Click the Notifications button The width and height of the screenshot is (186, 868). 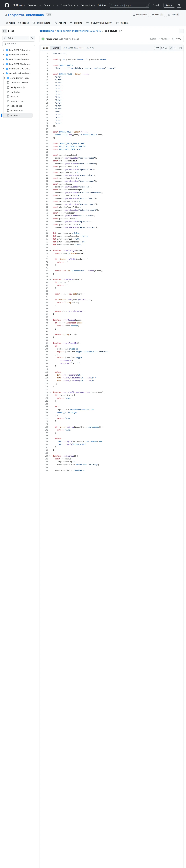pyautogui.click(x=140, y=15)
